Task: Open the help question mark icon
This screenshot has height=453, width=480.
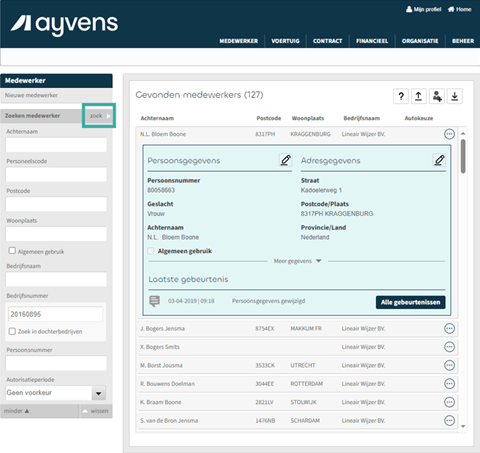Action: pyautogui.click(x=401, y=97)
